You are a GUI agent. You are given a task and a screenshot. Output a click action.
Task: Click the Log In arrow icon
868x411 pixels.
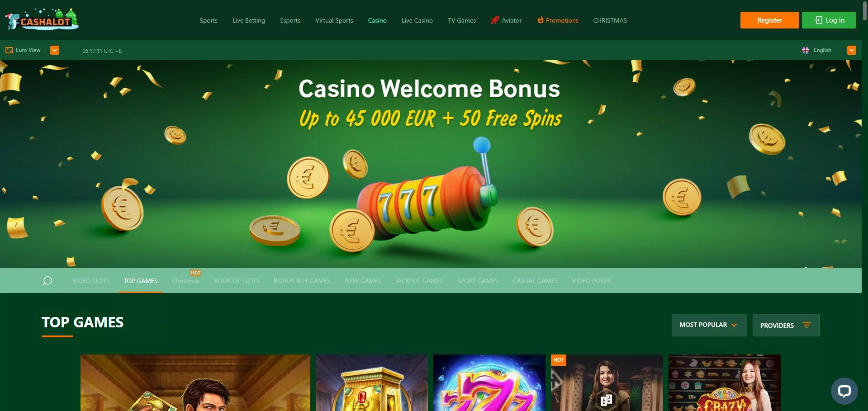tap(818, 20)
